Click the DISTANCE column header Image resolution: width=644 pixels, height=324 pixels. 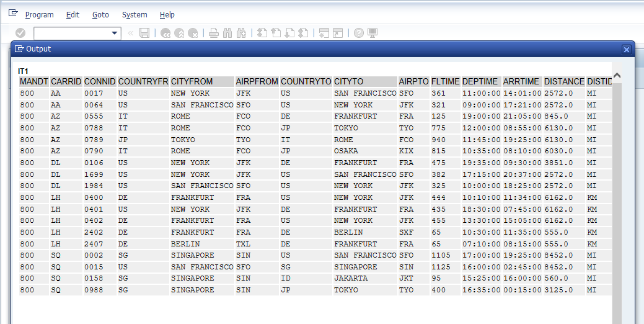pos(564,81)
